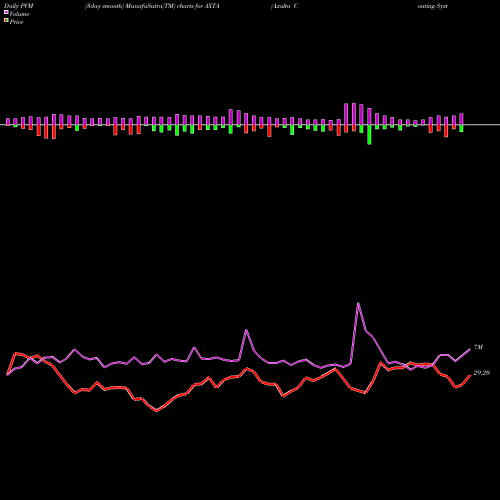Image resolution: width=500 pixels, height=500 pixels.
Task: Click the tallest peak of the magenta volume line
Action: (358, 303)
